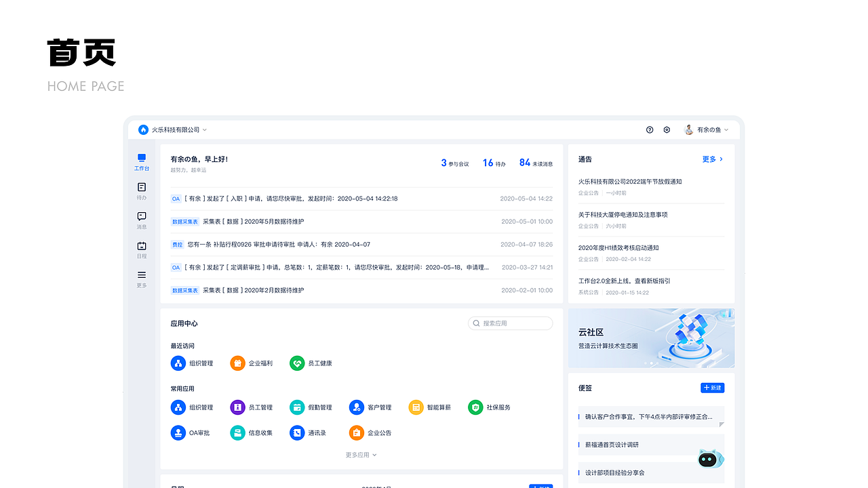This screenshot has height=488, width=868.
Task: Open the 消息 sidebar icon
Action: tap(141, 218)
